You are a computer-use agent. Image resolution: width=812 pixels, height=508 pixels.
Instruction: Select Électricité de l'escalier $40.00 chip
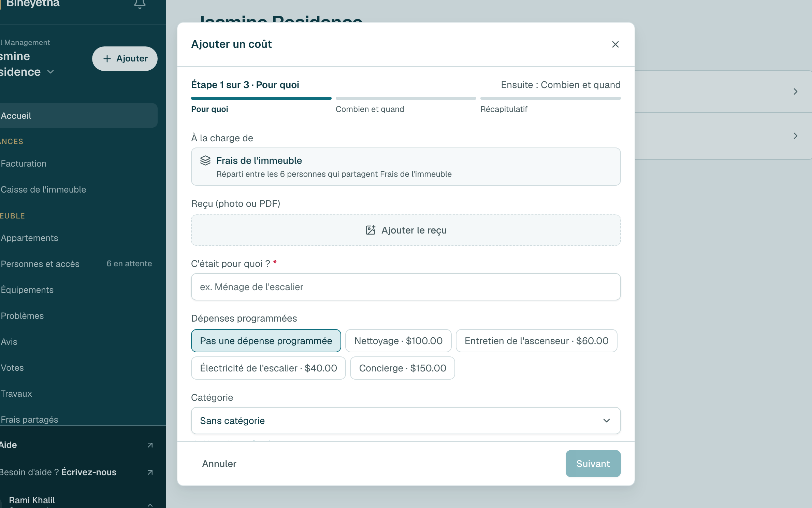point(269,368)
